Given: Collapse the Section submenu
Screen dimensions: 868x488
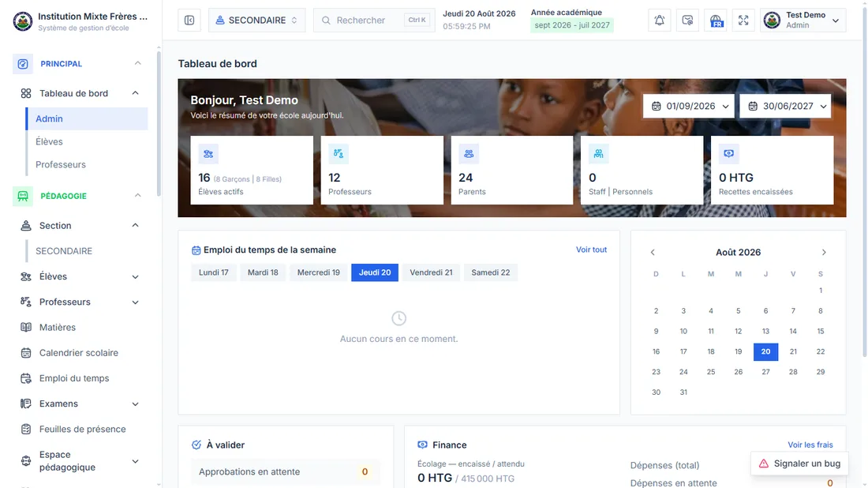Looking at the screenshot, I should 135,226.
